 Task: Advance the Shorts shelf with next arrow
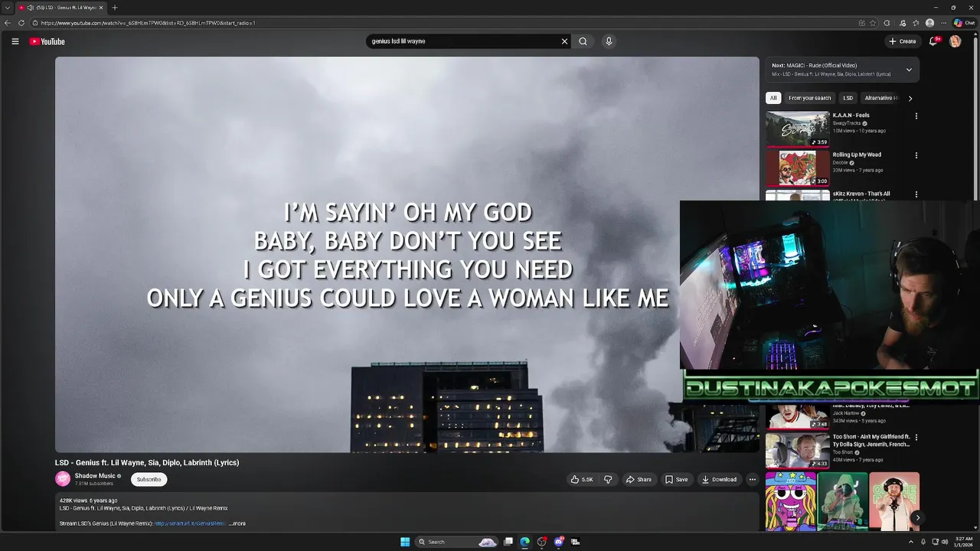(x=917, y=518)
